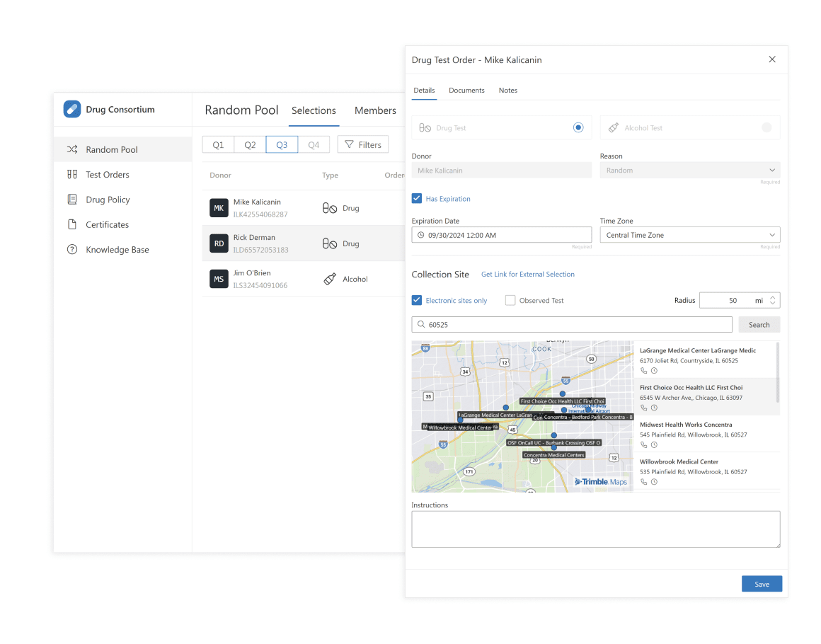The height and width of the screenshot is (644, 821).
Task: Click the Save button
Action: 762,584
